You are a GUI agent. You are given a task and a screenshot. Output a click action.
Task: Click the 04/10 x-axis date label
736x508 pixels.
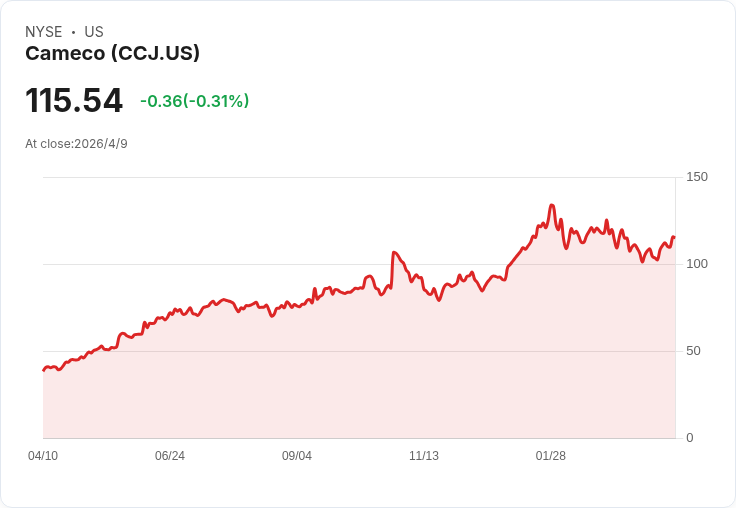tap(43, 456)
